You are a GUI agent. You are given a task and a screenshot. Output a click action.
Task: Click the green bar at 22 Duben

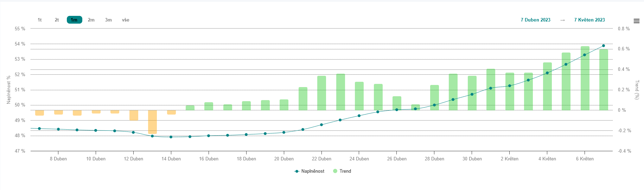pyautogui.click(x=321, y=93)
